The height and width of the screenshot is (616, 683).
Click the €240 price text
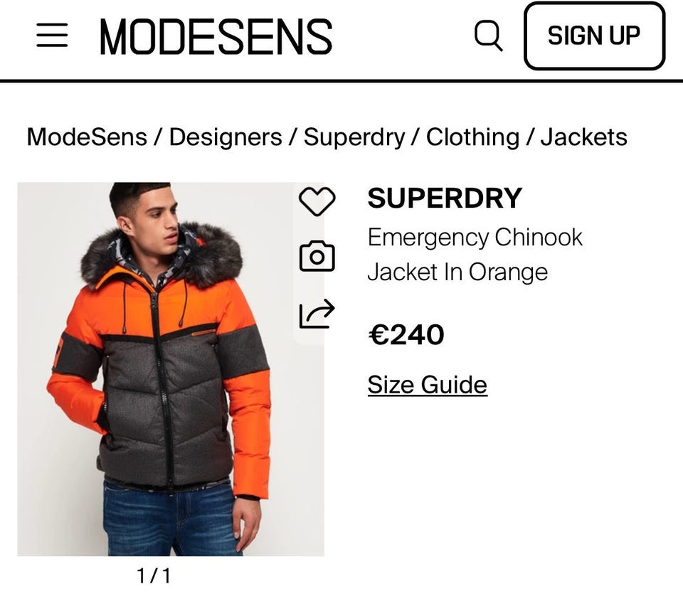point(406,334)
